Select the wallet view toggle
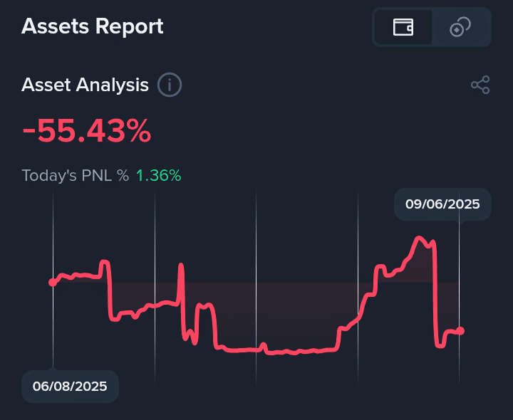The height and width of the screenshot is (420, 513). tap(403, 27)
